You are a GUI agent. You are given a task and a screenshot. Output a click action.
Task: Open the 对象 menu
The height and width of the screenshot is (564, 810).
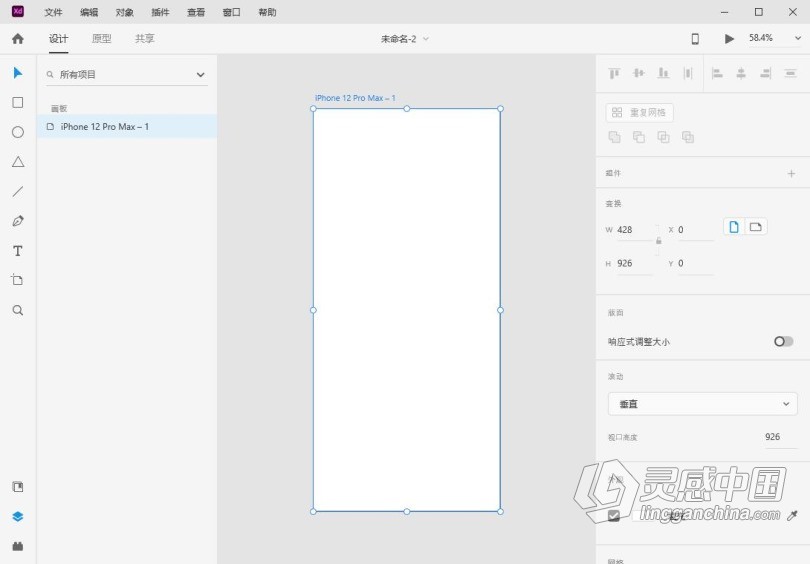click(124, 12)
